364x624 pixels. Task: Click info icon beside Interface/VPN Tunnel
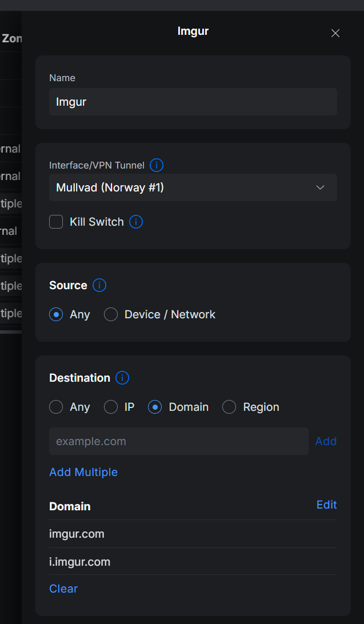(x=157, y=165)
